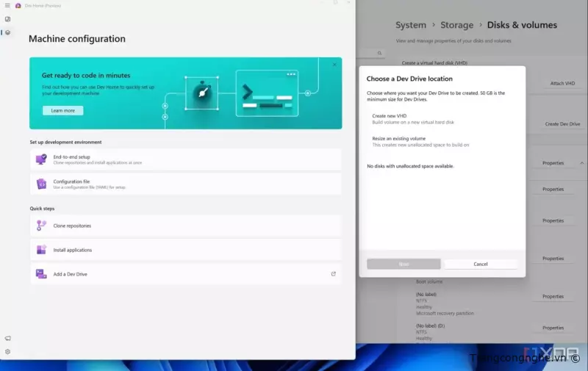Collapse the disk section chevron beside Properties
The image size is (588, 371).
coord(582,163)
